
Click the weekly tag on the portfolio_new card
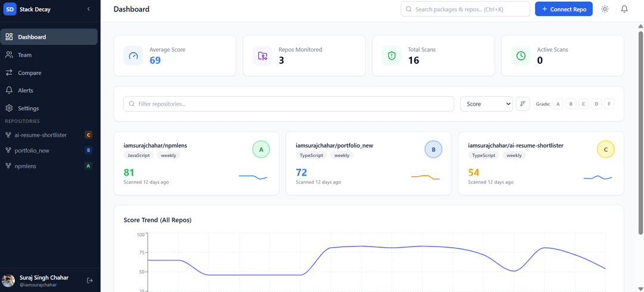pyautogui.click(x=342, y=155)
